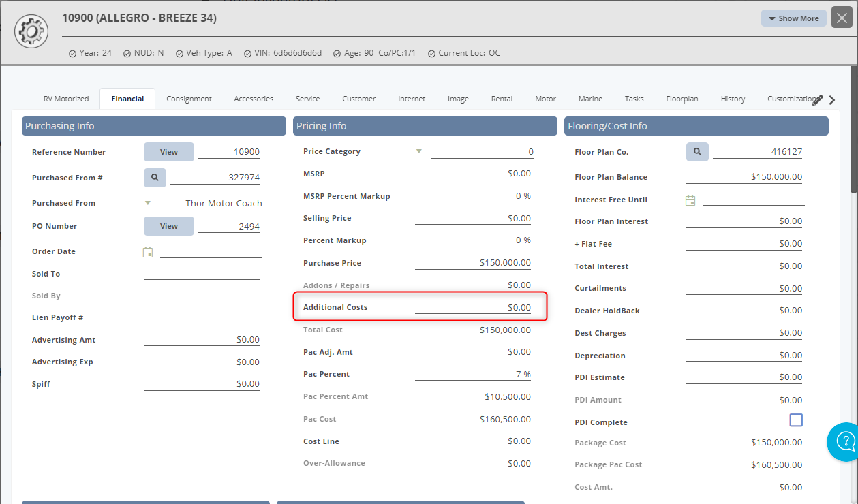Viewport: 858px width, 504px height.
Task: Check the PDI Complete checkbox
Action: pyautogui.click(x=796, y=420)
